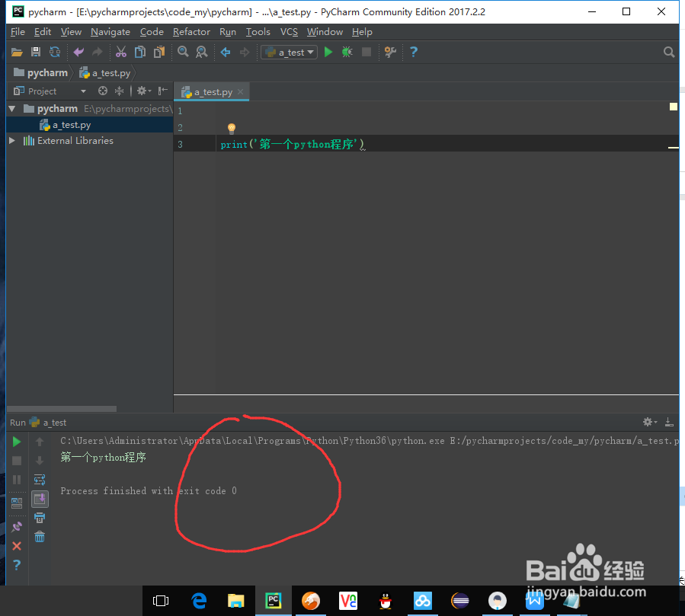The image size is (685, 616).
Task: Click the Save All toolbar icon
Action: pyautogui.click(x=36, y=53)
